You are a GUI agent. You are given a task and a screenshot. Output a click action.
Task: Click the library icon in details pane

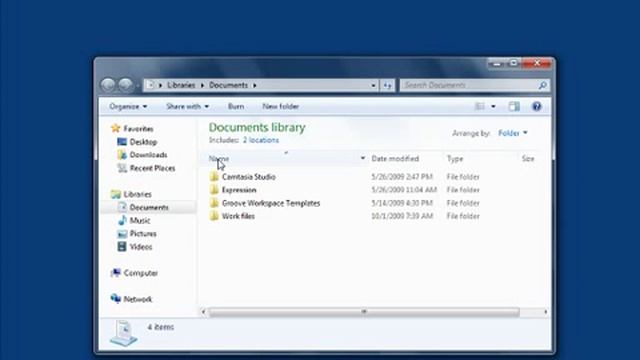point(124,333)
